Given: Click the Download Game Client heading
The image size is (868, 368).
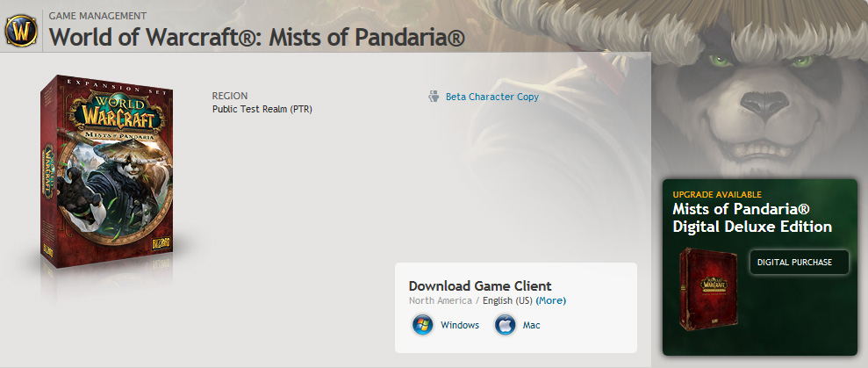Looking at the screenshot, I should tap(480, 285).
